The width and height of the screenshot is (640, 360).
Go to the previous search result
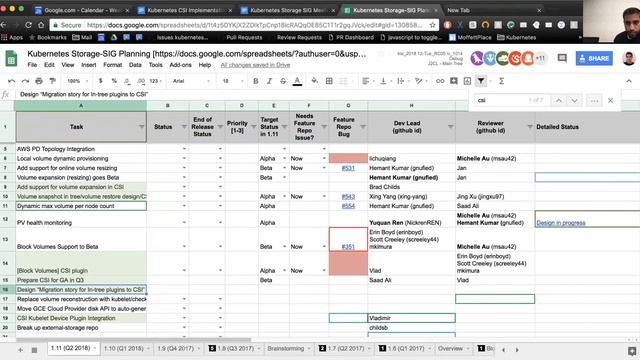point(559,100)
